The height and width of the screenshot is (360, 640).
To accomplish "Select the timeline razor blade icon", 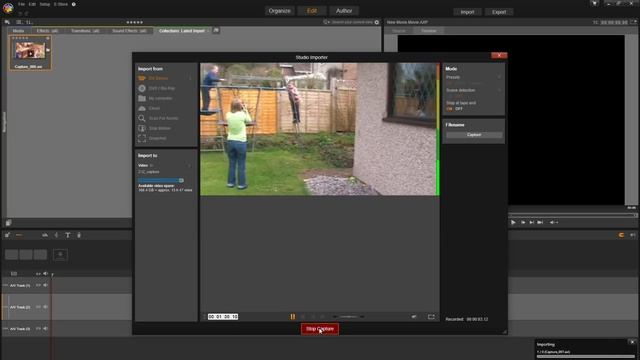I will [x=56, y=235].
